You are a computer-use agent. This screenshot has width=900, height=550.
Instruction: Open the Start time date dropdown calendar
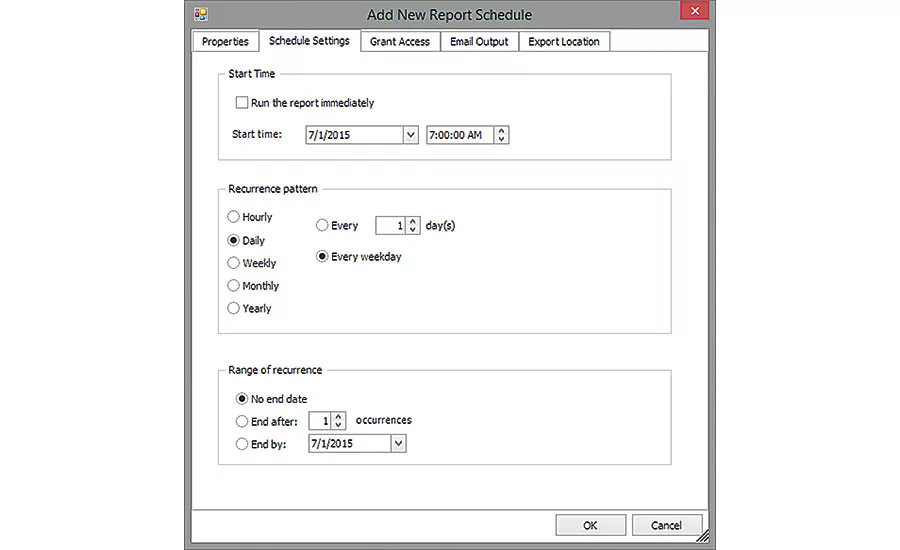[x=410, y=135]
